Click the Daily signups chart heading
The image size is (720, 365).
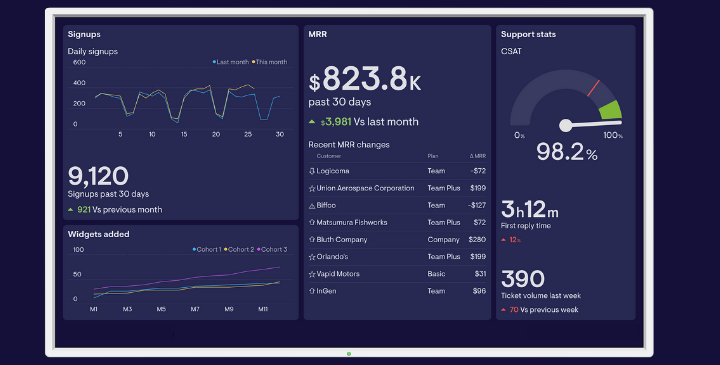click(x=93, y=51)
